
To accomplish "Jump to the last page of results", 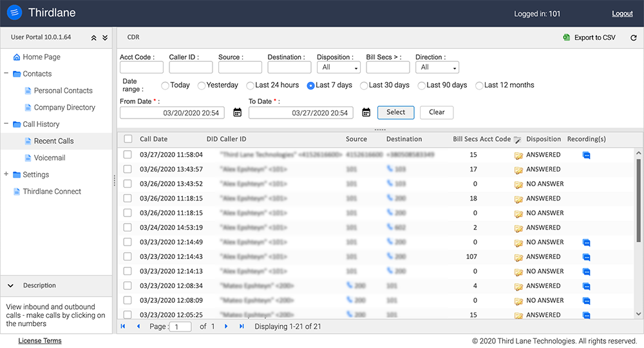I will (x=241, y=327).
